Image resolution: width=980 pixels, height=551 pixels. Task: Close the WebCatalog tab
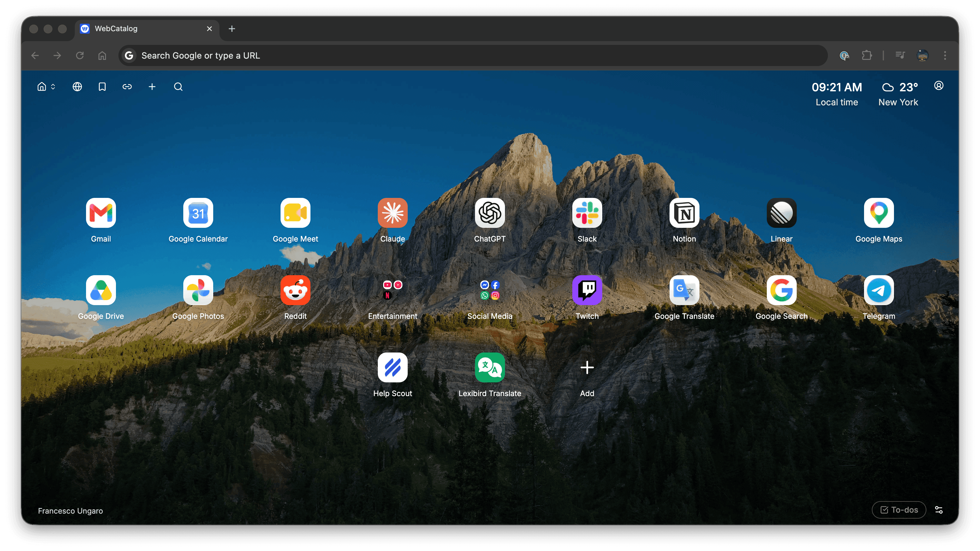coord(209,29)
